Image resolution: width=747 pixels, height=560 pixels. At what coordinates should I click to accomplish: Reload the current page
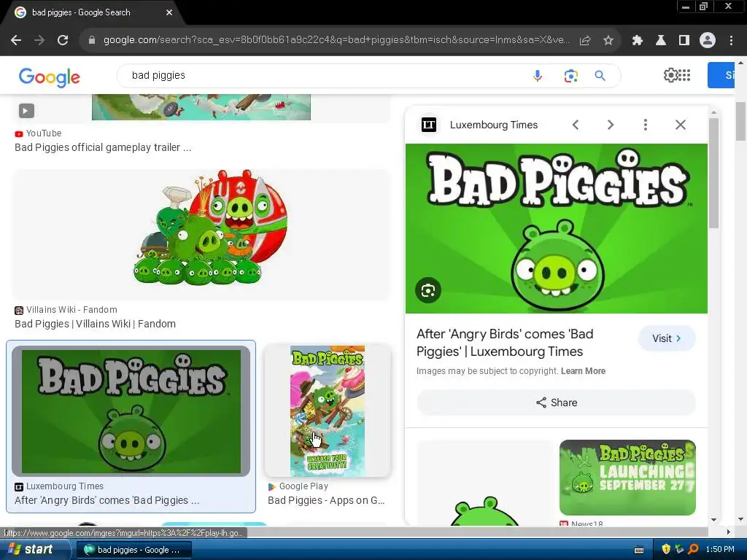coord(63,41)
